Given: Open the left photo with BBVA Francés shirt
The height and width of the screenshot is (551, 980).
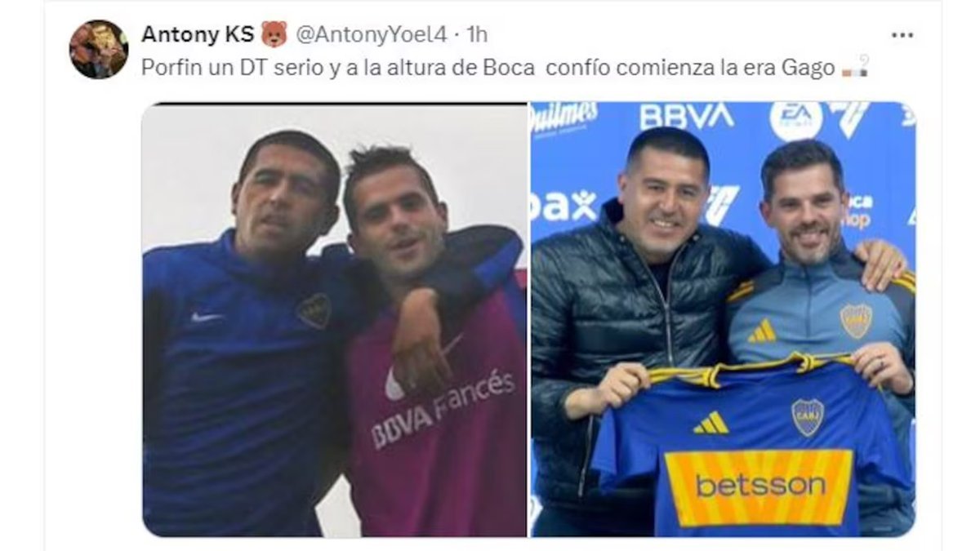Looking at the screenshot, I should [x=334, y=319].
